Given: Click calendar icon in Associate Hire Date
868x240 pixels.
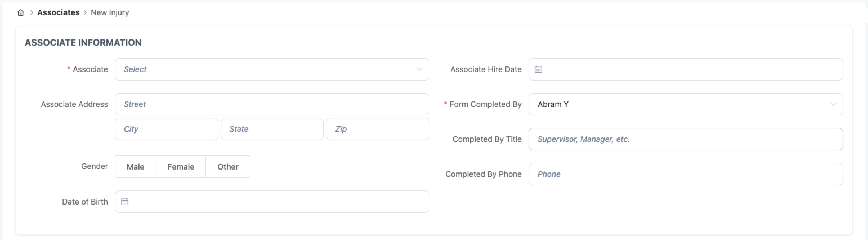Looking at the screenshot, I should click(538, 69).
